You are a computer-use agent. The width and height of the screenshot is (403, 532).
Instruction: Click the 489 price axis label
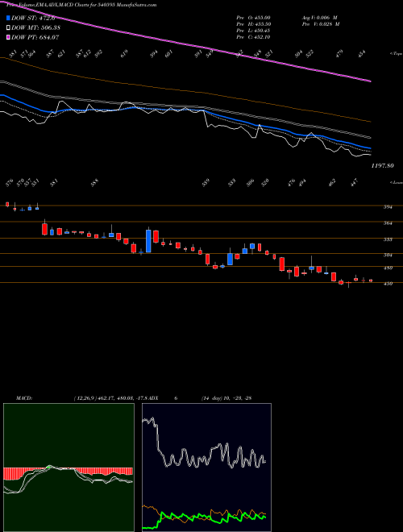[x=388, y=268]
